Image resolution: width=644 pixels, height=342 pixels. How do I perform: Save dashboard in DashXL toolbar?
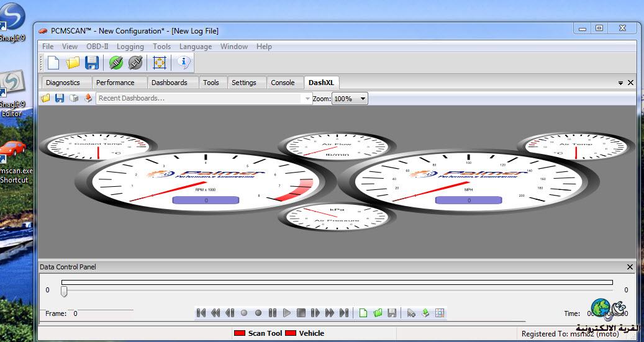(x=60, y=99)
